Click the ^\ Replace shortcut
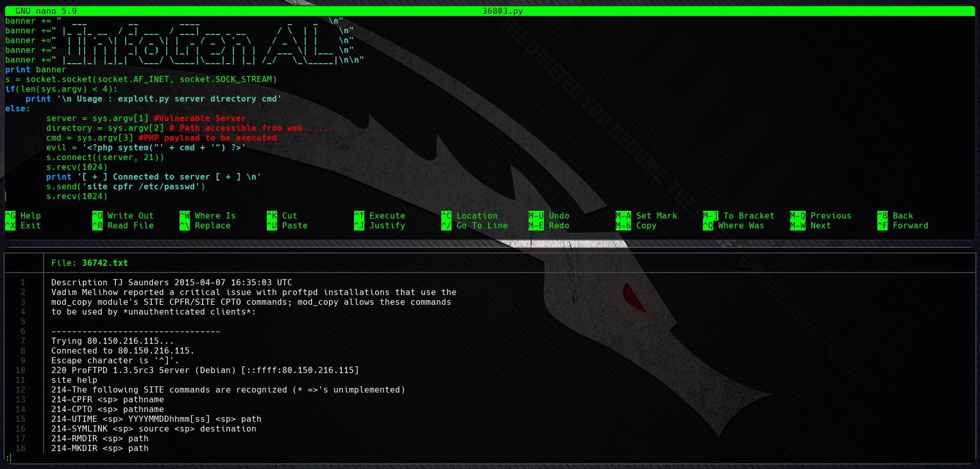Screen dimensions: 980x469 [x=205, y=225]
